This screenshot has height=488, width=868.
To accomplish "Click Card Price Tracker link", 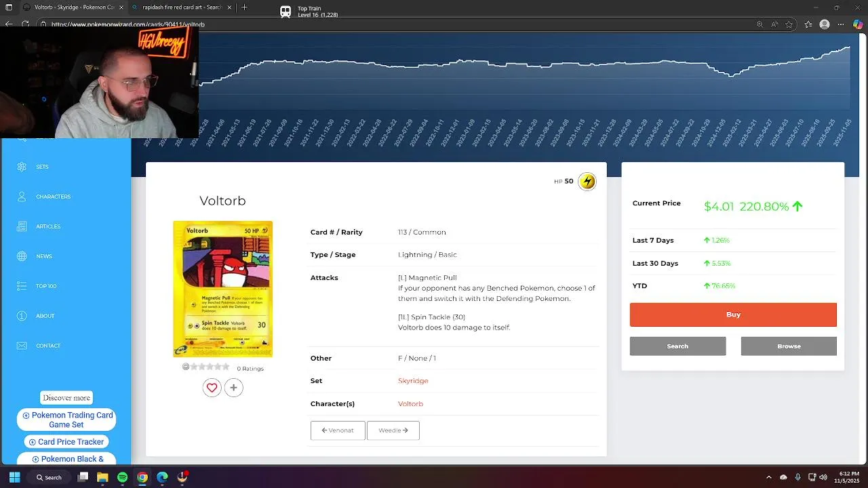I will pyautogui.click(x=66, y=442).
